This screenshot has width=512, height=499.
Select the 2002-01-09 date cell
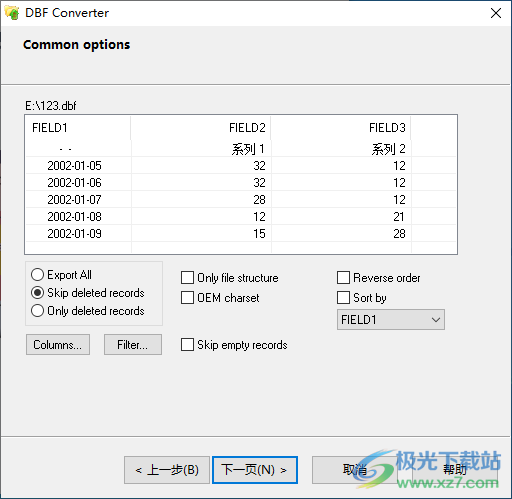[78, 234]
